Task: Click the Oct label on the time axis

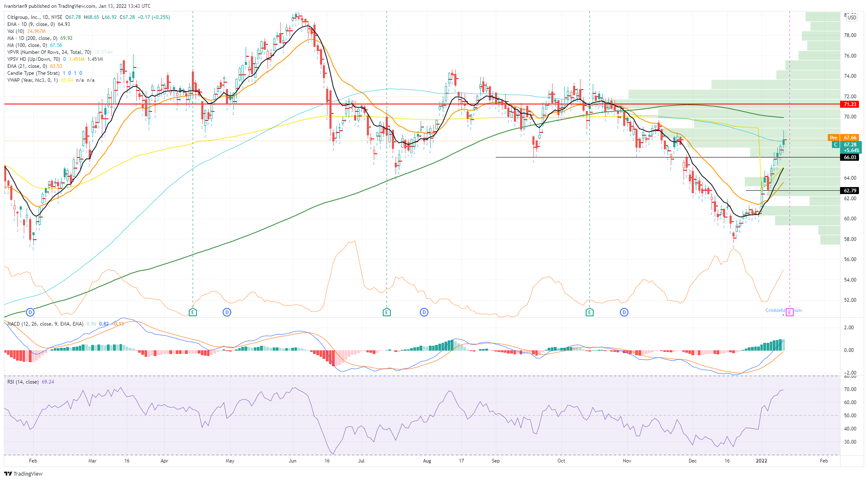Action: tap(562, 461)
